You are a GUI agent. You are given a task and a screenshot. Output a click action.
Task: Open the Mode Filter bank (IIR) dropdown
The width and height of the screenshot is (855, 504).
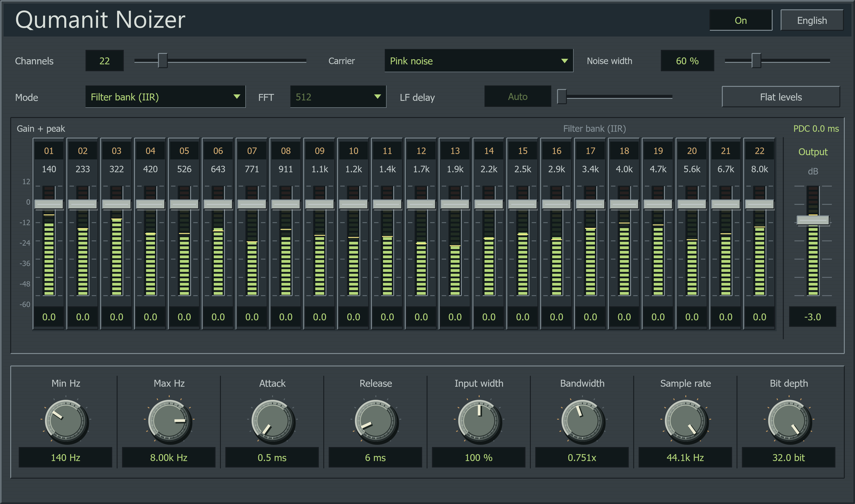click(165, 97)
